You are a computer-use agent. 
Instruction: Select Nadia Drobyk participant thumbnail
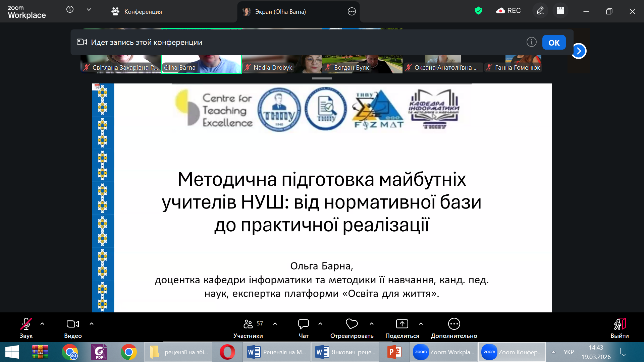282,64
